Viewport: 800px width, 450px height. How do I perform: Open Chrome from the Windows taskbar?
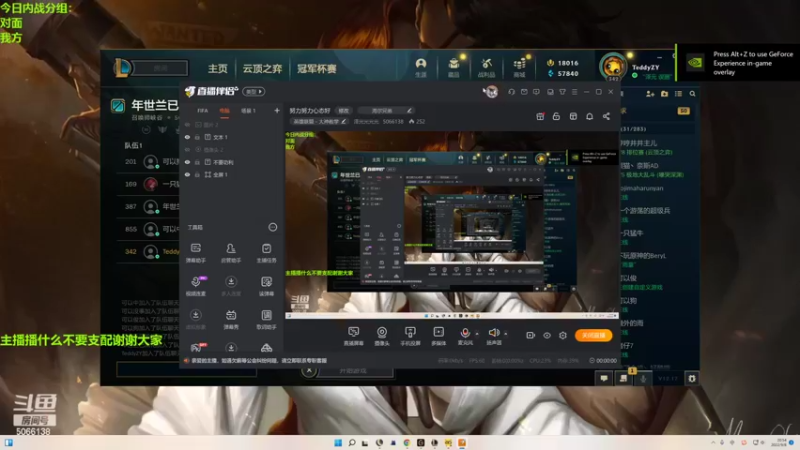click(407, 442)
